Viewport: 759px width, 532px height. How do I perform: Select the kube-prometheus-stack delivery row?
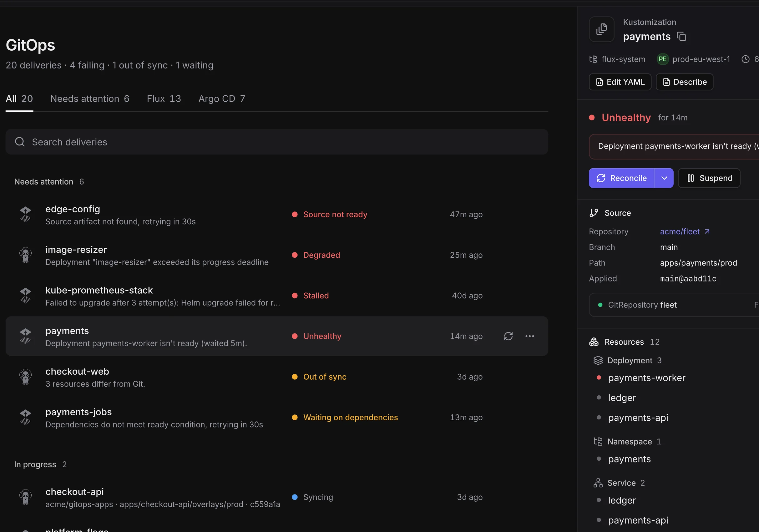277,296
